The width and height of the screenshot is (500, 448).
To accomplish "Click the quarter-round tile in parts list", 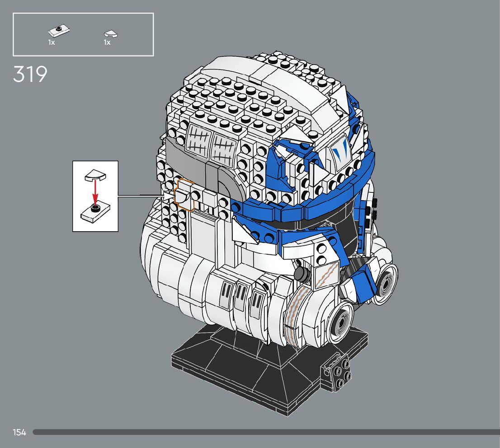I will (111, 33).
